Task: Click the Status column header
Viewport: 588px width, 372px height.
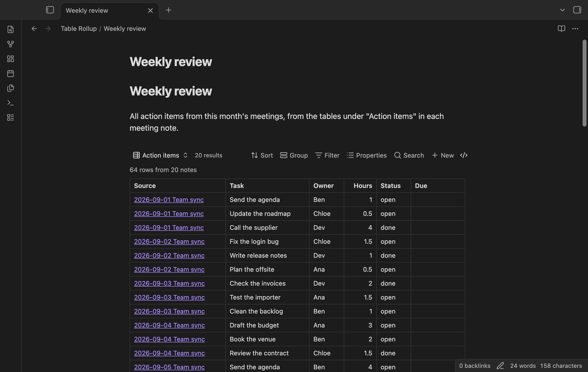Action: click(x=393, y=186)
